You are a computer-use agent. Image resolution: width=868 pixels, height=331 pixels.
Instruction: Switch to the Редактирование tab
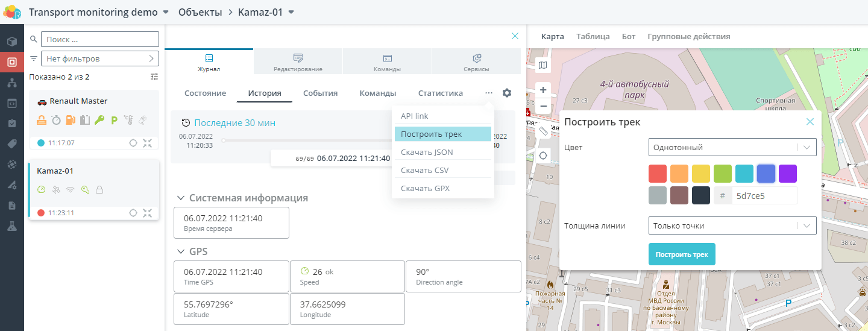point(298,62)
